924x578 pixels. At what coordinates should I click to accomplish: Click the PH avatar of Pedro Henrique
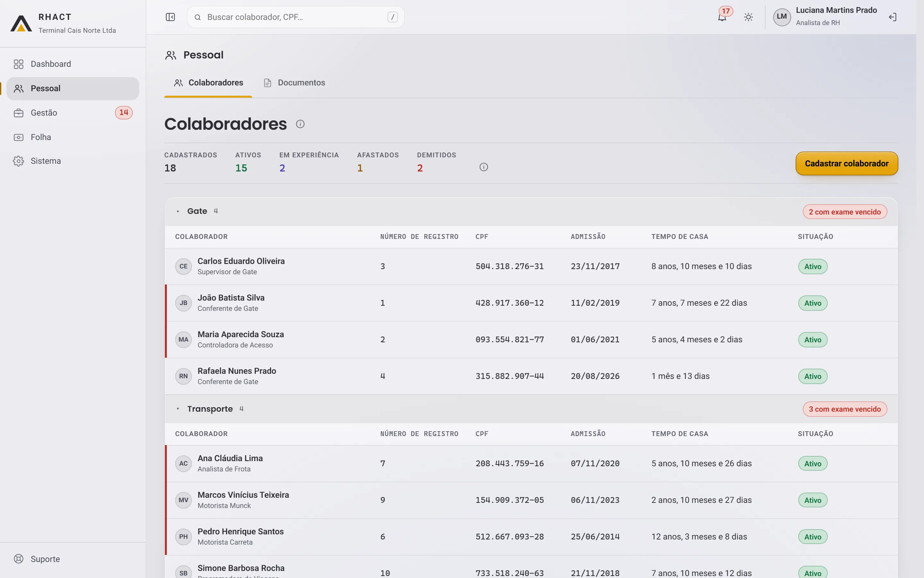click(x=183, y=537)
